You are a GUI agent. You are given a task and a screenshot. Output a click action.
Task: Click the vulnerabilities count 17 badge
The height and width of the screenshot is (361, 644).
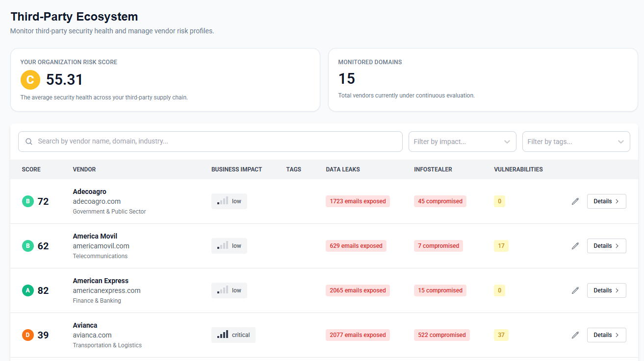[501, 246]
